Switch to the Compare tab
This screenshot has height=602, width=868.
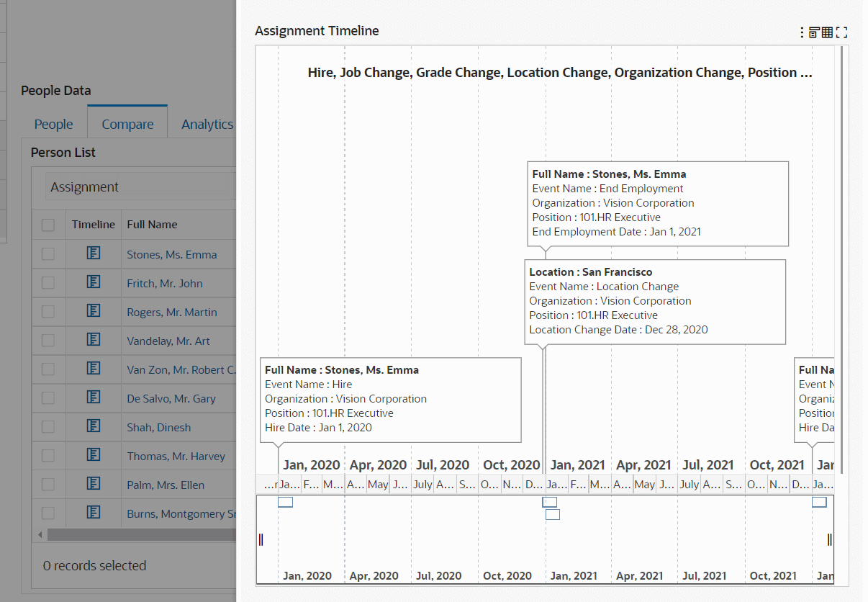click(127, 122)
